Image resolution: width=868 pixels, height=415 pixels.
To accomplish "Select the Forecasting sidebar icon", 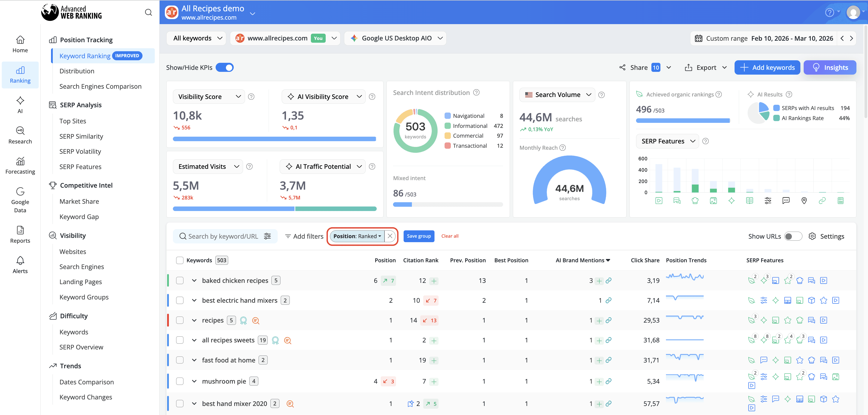I will [x=20, y=165].
